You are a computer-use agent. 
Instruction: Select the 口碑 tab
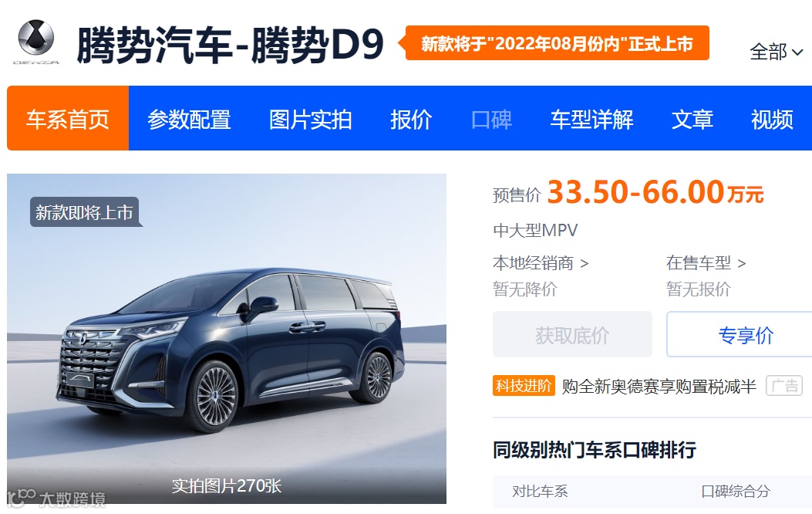tap(491, 119)
